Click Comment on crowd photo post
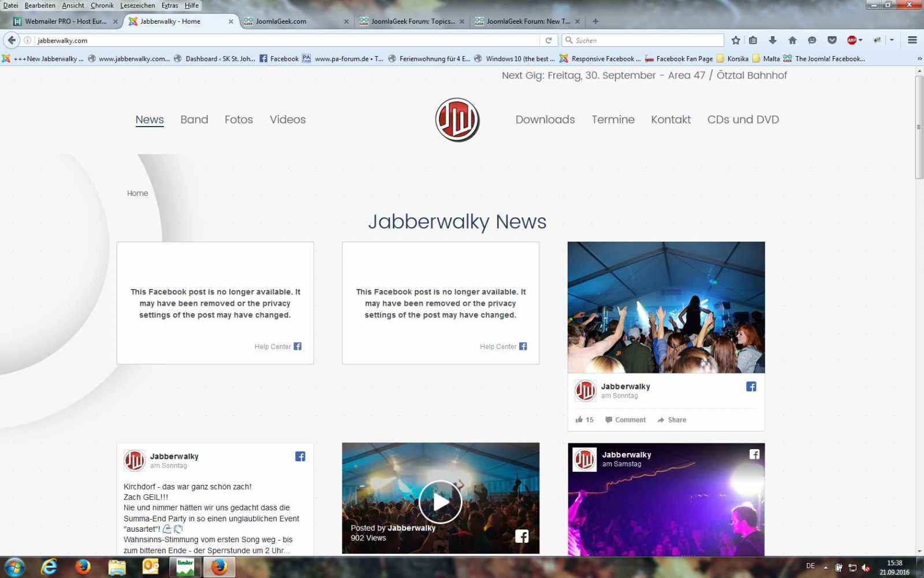The height and width of the screenshot is (578, 924). (625, 420)
